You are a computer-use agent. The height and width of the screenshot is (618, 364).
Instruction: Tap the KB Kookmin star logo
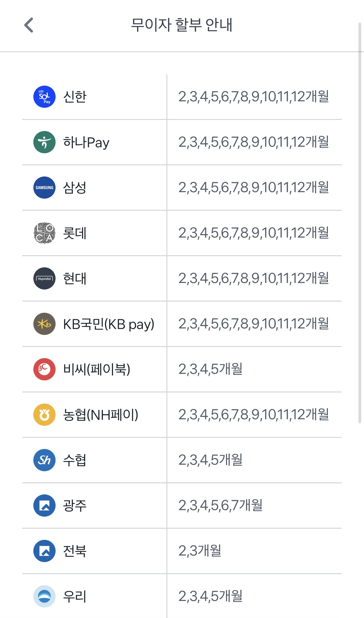44,324
